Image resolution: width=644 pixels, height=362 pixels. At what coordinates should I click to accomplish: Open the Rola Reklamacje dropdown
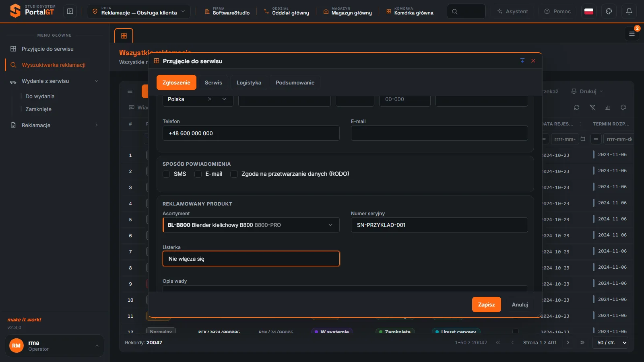pyautogui.click(x=139, y=11)
